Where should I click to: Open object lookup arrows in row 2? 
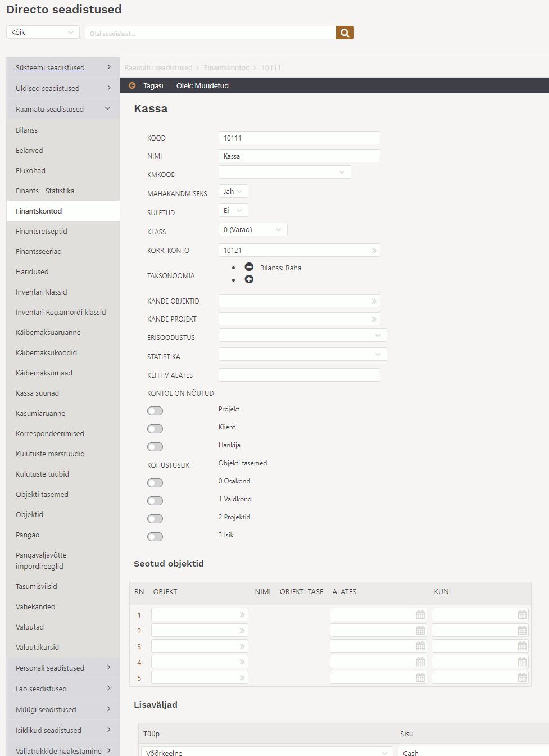pyautogui.click(x=242, y=631)
